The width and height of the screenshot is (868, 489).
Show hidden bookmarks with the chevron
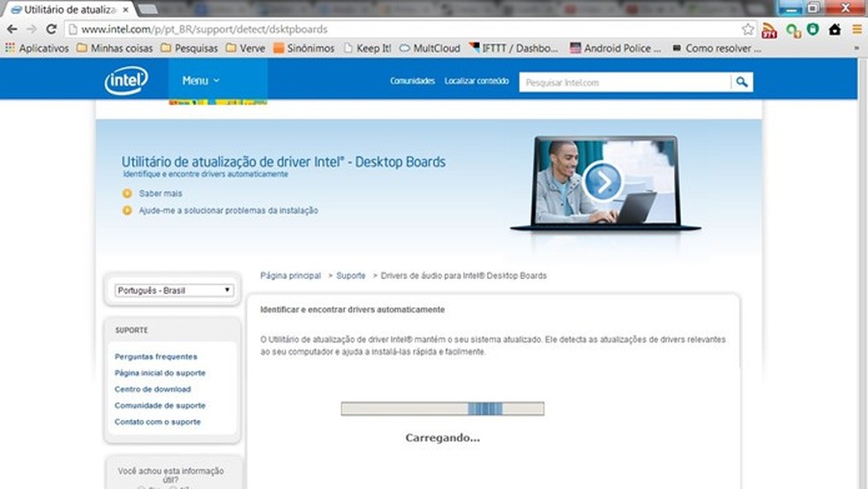coord(857,49)
